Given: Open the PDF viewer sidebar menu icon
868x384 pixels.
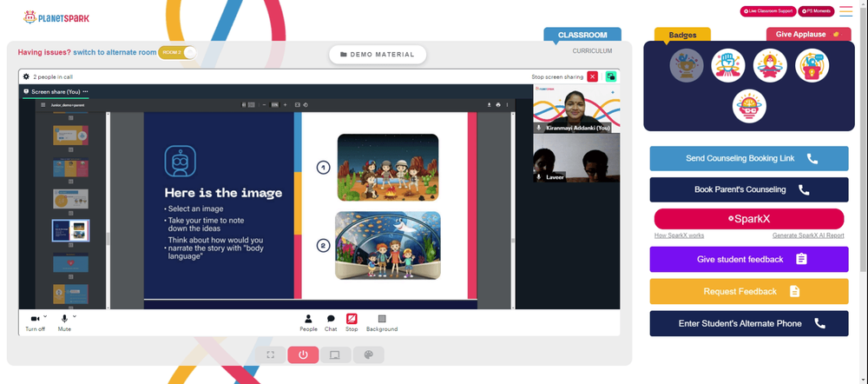Looking at the screenshot, I should coord(43,104).
